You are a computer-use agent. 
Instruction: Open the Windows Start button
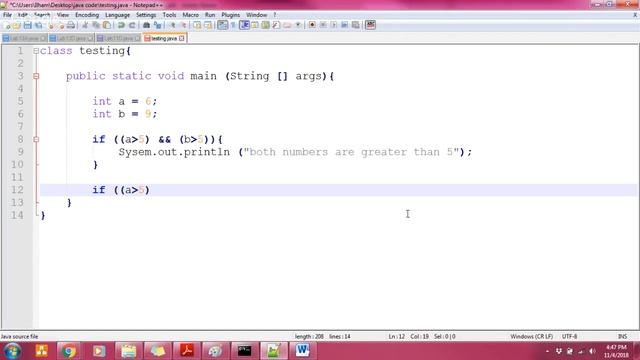point(12,351)
